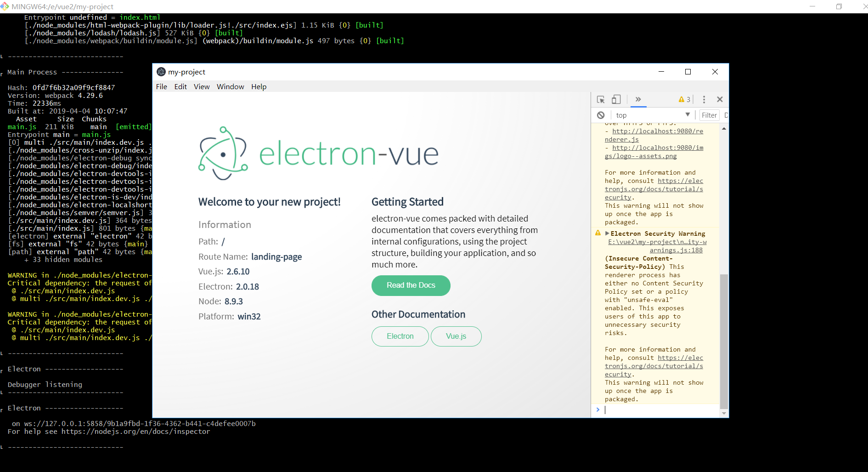Open the 'top' frame context dropdown

[652, 115]
